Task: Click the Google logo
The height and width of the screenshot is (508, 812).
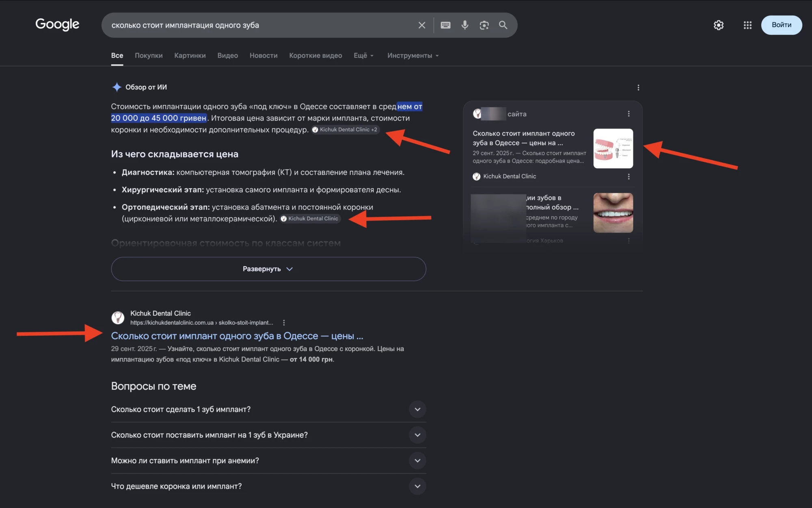Action: (x=57, y=24)
